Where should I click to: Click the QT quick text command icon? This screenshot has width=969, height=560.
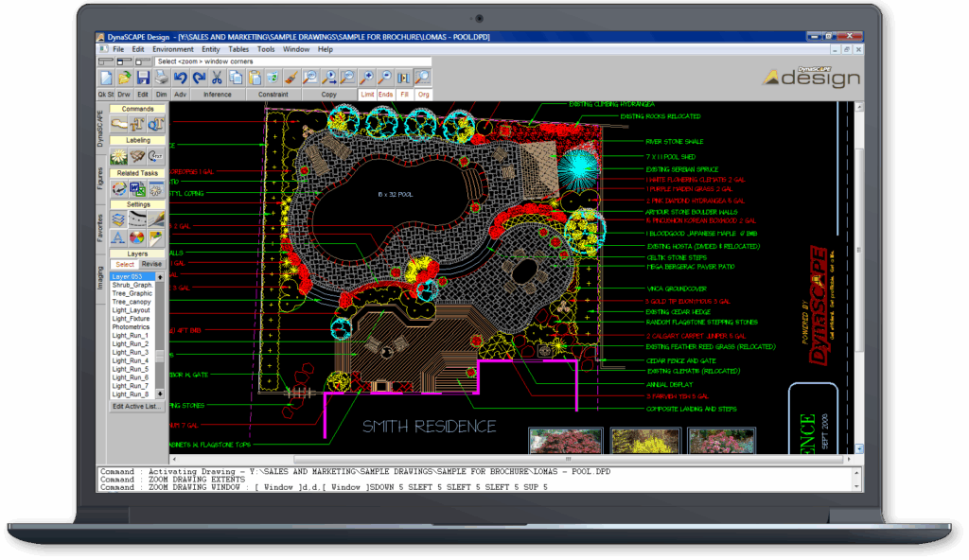156,124
